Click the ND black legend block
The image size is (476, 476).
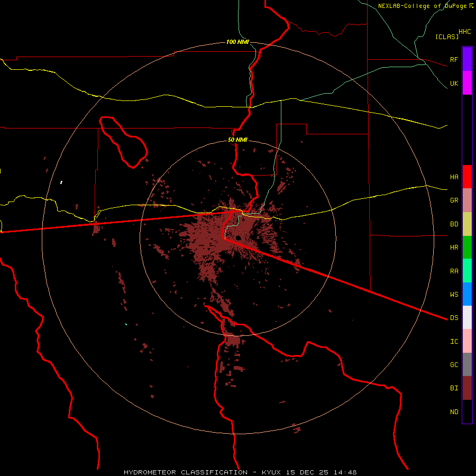click(x=467, y=411)
